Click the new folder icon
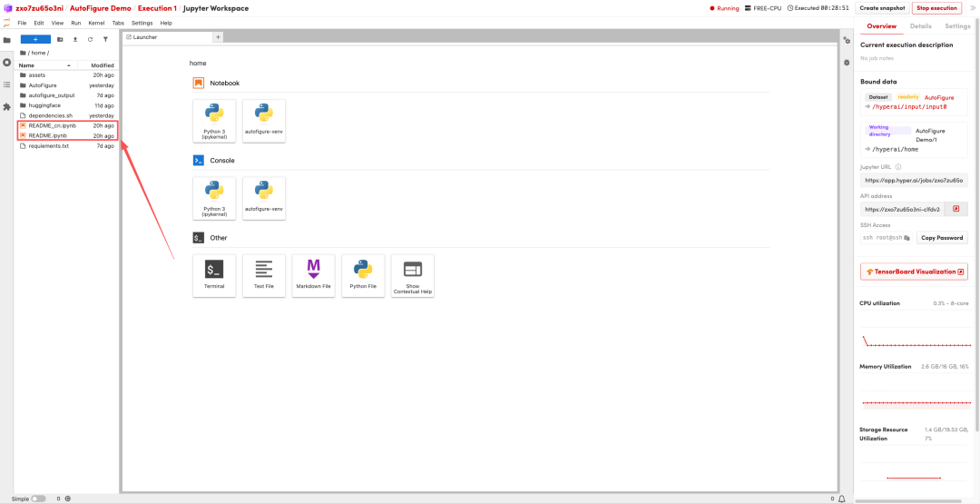 (x=60, y=39)
